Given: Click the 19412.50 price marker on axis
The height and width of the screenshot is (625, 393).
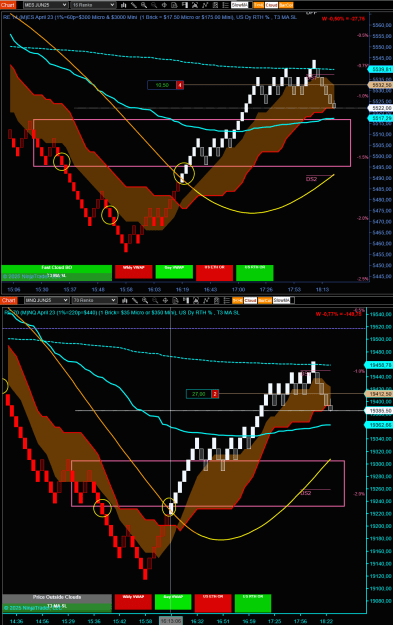Looking at the screenshot, I should (379, 394).
